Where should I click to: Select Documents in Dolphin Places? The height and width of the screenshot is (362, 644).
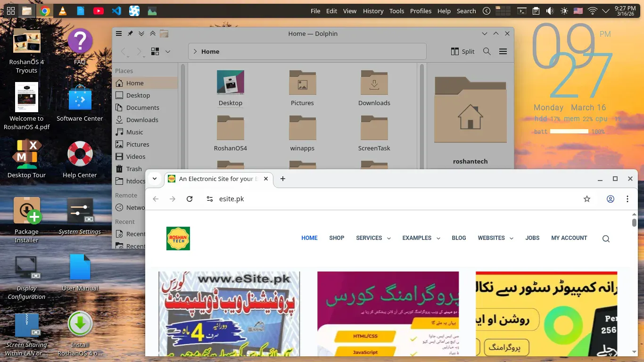tap(145, 107)
